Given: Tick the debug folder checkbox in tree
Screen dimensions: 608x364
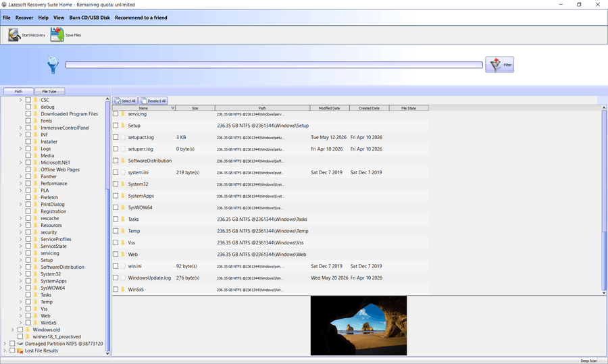Looking at the screenshot, I should click(x=28, y=107).
